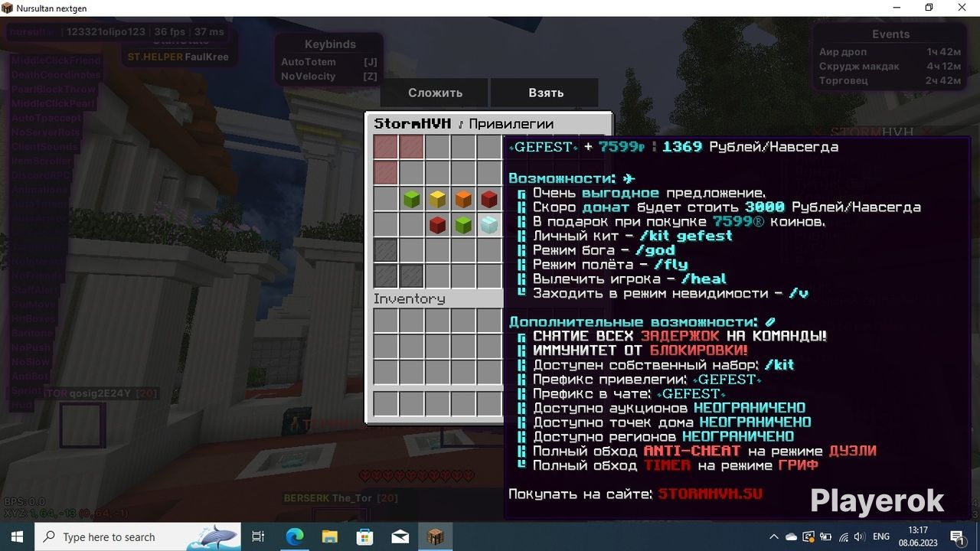Open the Mail app on the taskbar
This screenshot has height=551, width=980.
(400, 536)
